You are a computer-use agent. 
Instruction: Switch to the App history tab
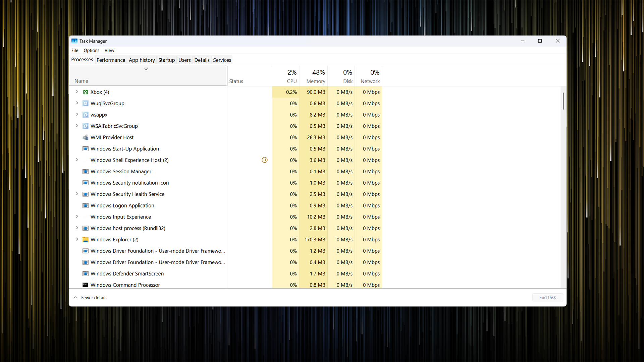coord(142,60)
